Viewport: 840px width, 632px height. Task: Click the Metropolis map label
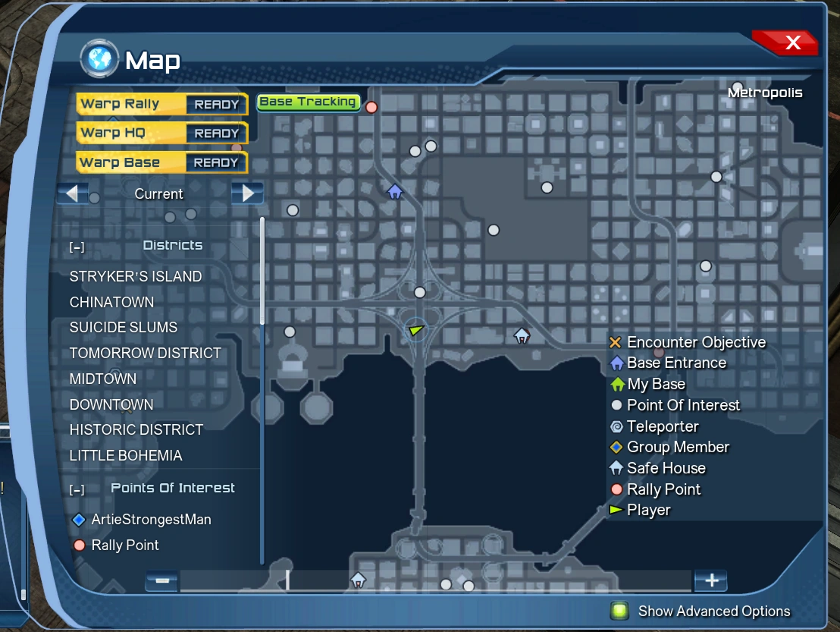765,93
